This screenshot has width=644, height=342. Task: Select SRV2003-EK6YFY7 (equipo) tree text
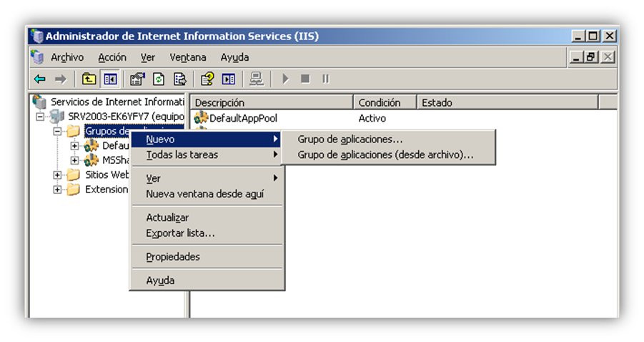point(126,117)
